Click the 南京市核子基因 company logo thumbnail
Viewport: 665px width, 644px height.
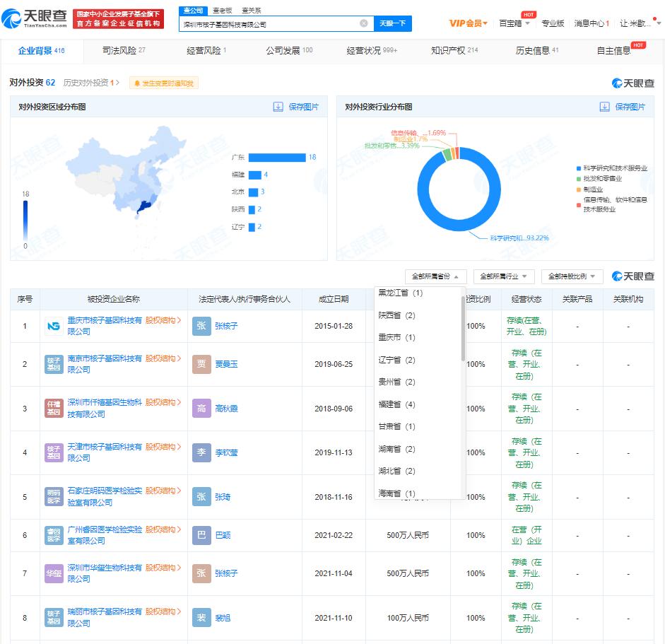(54, 364)
